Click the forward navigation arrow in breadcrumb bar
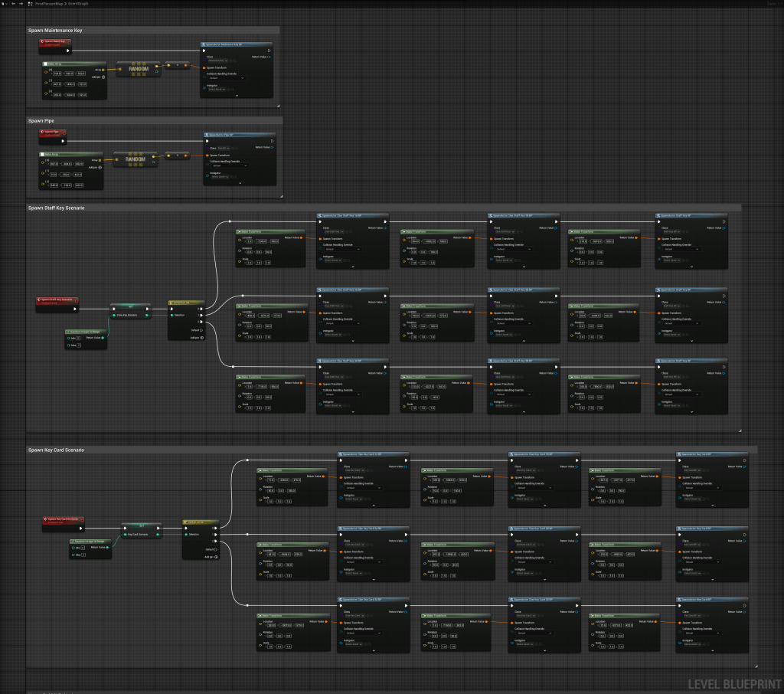Image resolution: width=784 pixels, height=694 pixels. (23, 4)
